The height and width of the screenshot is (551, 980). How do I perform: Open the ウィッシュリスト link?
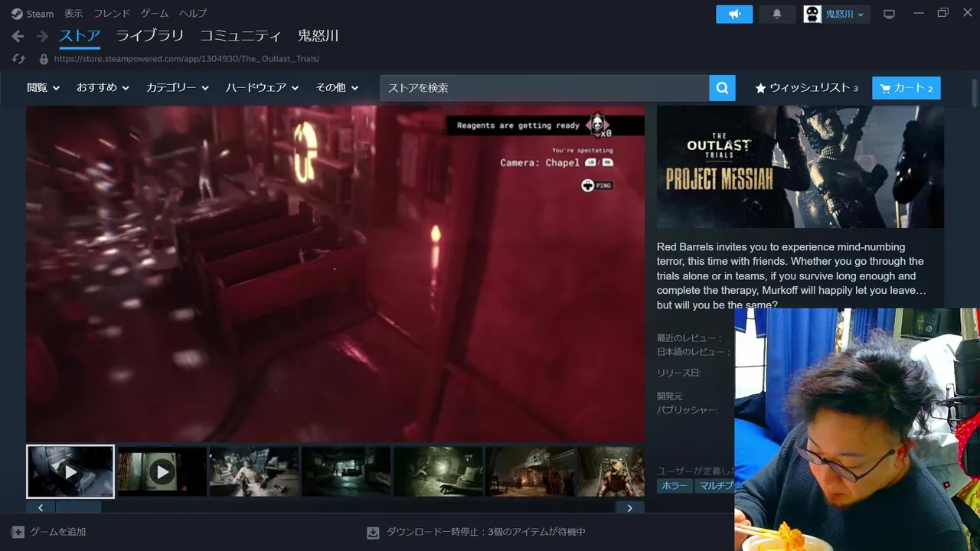pos(806,88)
